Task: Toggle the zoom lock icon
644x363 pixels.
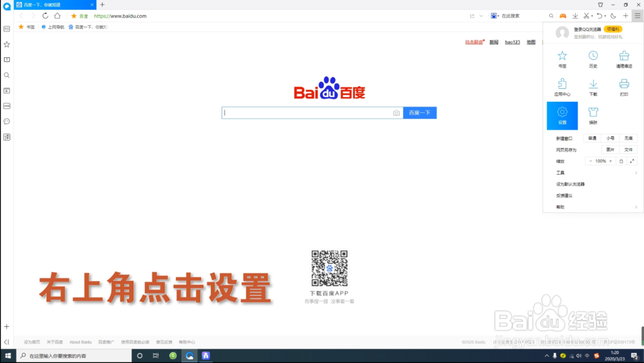Action: coord(621,161)
